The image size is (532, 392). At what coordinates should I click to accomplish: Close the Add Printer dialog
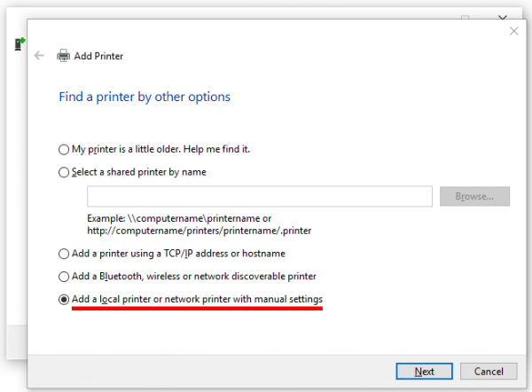513,31
